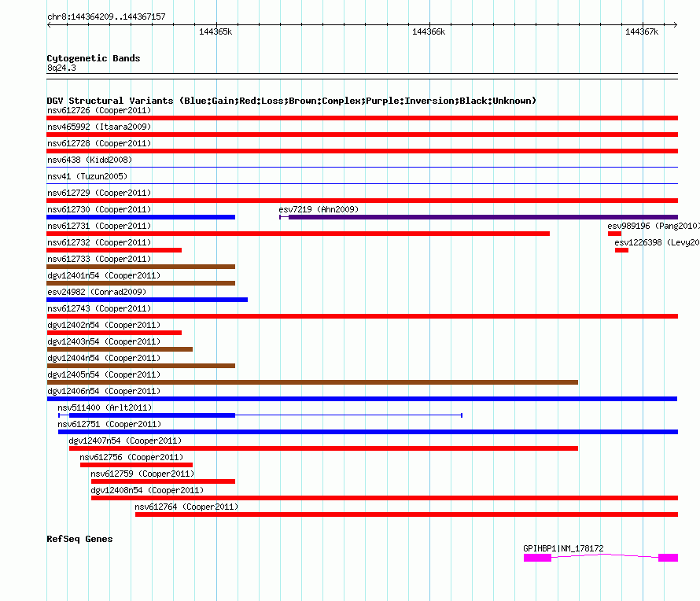Click the nsv612729 (Cooper2011) label

coord(99,193)
